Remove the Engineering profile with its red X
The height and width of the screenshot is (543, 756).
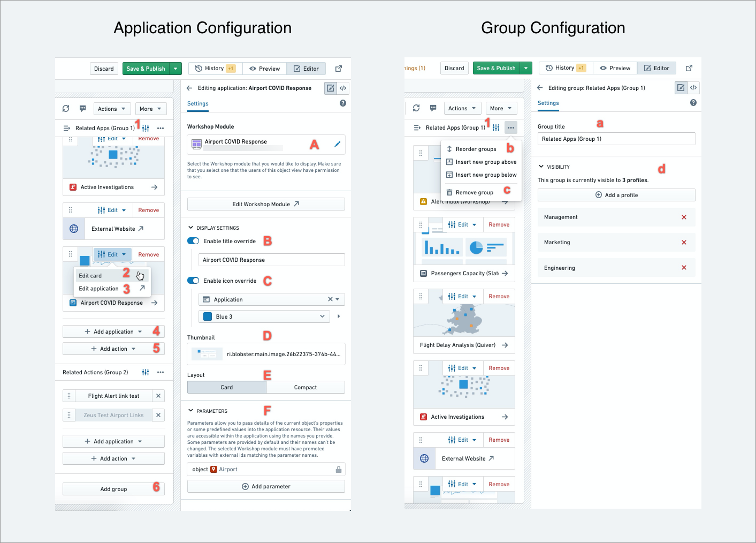coord(684,268)
